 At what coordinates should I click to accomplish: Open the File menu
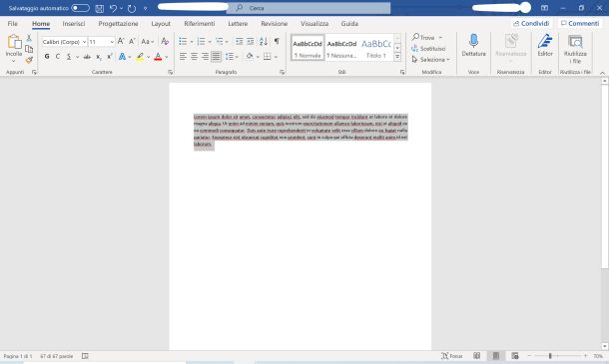(12, 24)
